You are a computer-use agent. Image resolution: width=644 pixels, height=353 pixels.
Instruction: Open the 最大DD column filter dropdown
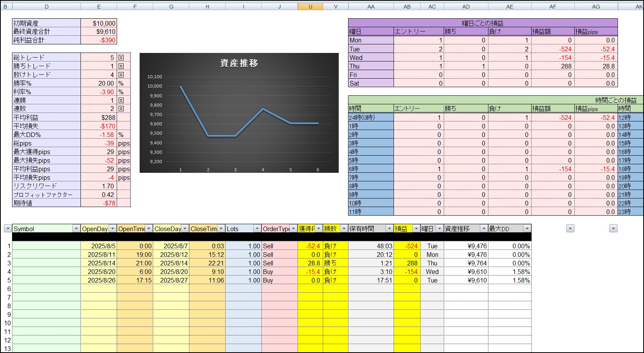click(x=527, y=229)
